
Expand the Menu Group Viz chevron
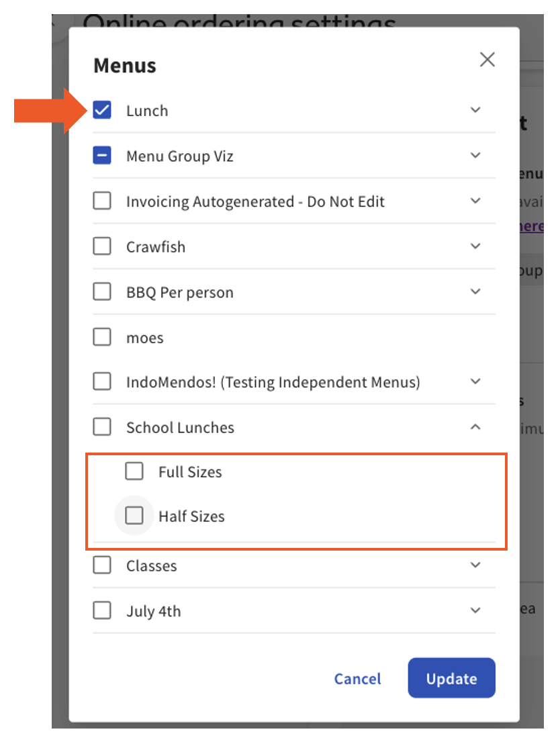coord(475,156)
